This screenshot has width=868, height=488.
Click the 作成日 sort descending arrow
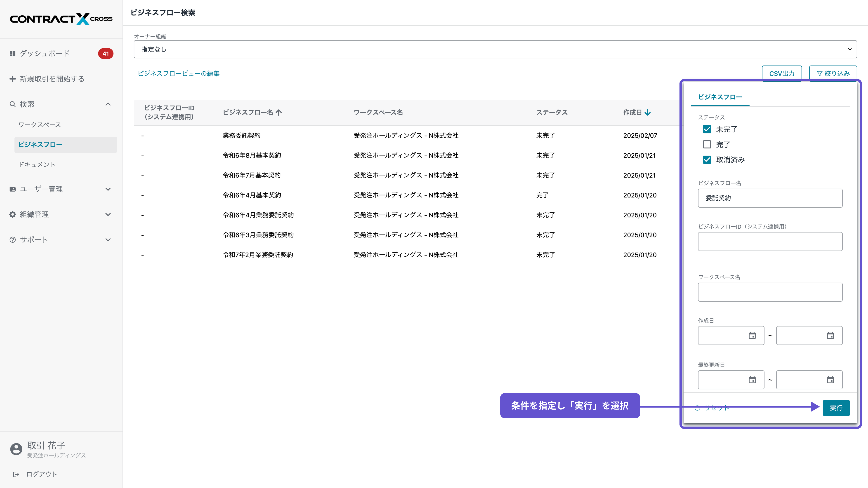point(648,113)
